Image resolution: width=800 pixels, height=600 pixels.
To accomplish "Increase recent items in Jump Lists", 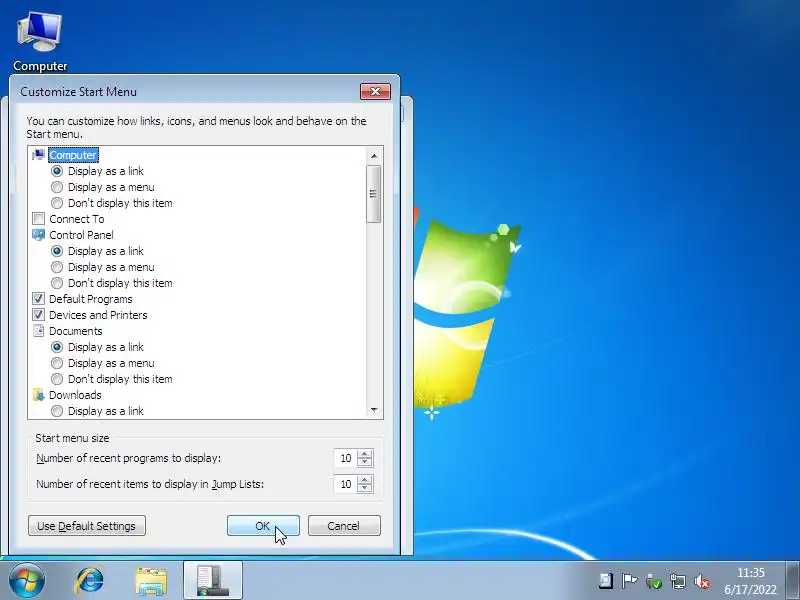I will (x=365, y=479).
